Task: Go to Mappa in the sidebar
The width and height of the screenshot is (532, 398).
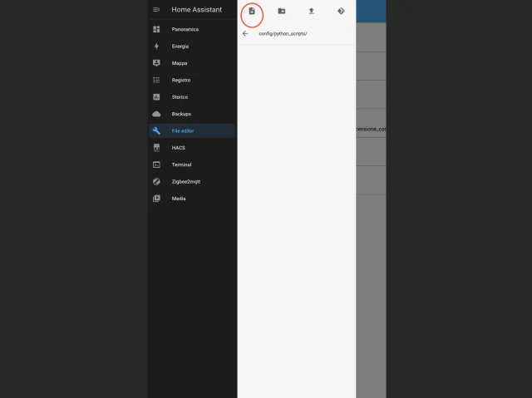Action: click(179, 63)
